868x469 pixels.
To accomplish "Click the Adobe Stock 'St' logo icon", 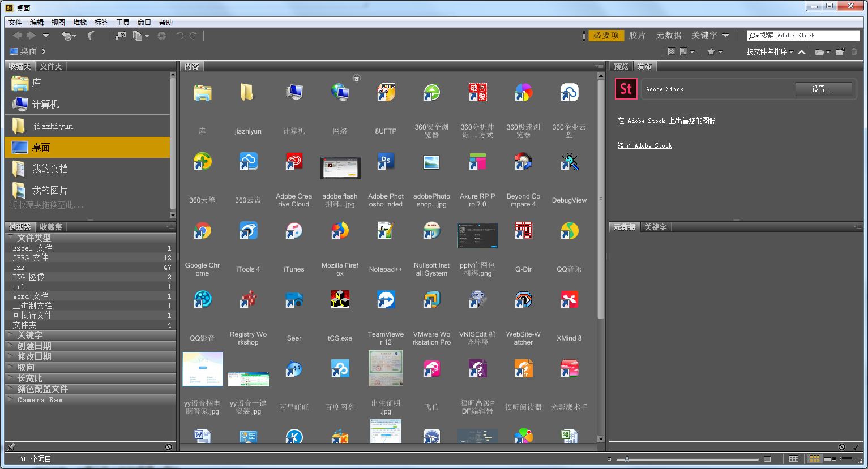I will [626, 89].
